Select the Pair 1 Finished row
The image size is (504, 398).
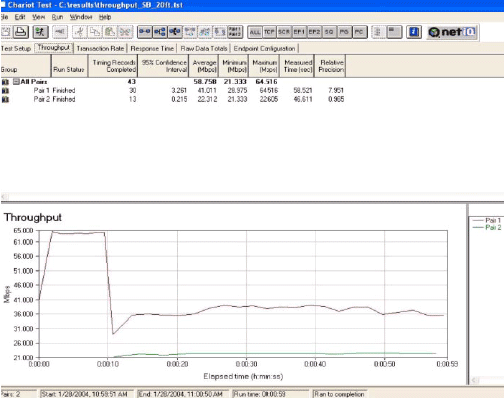[x=172, y=90]
